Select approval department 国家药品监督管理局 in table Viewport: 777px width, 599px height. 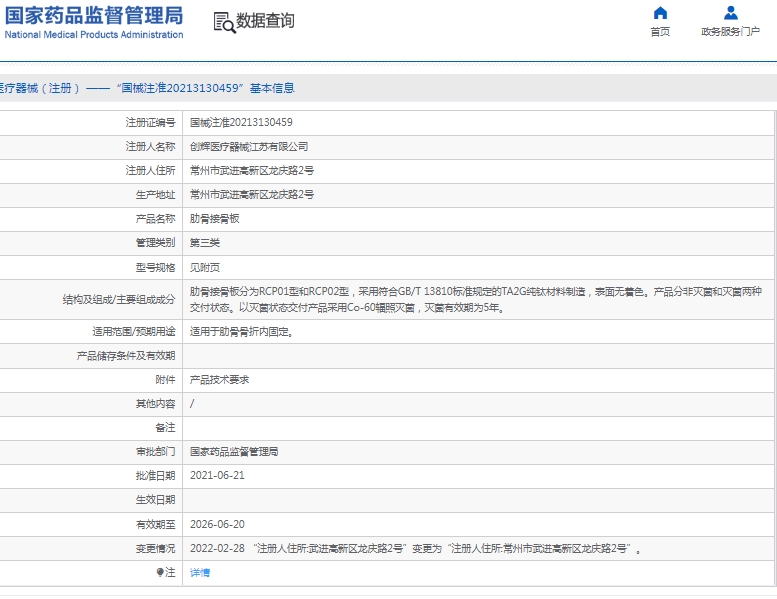coord(234,451)
